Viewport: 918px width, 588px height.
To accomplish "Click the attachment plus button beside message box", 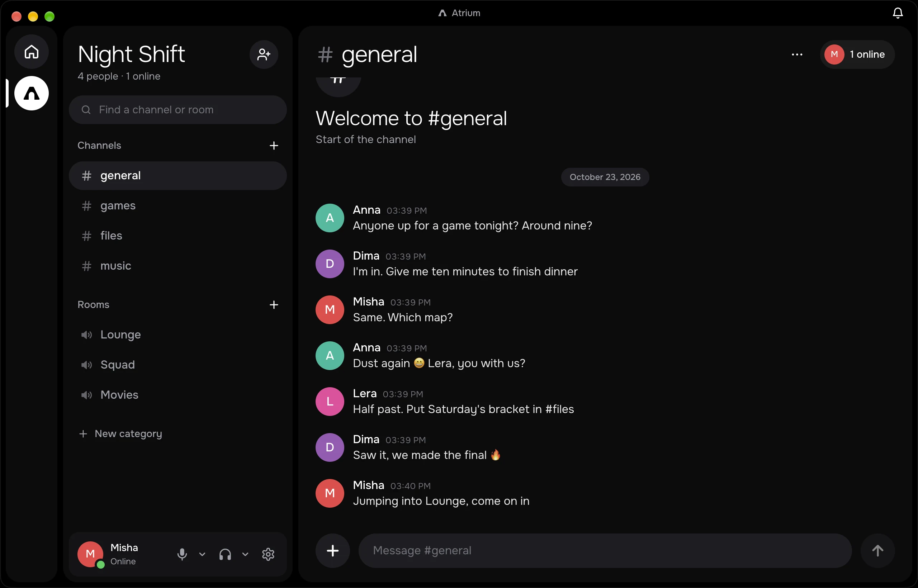I will pos(333,551).
